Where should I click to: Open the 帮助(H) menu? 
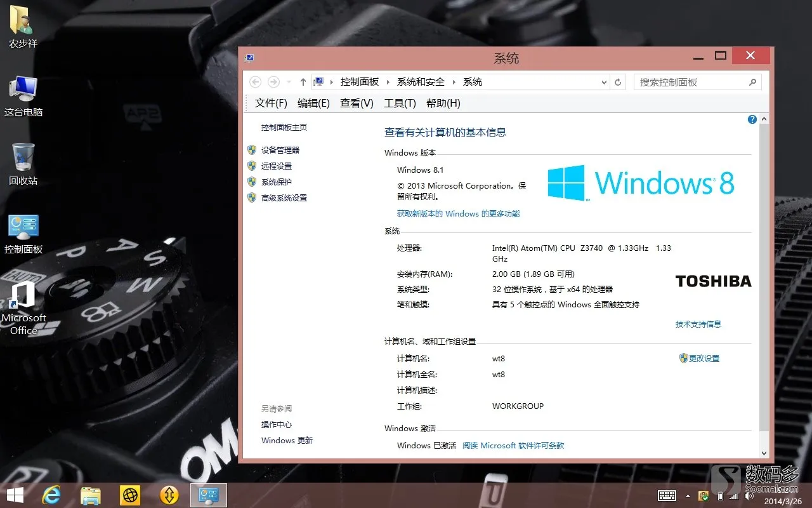(x=443, y=103)
